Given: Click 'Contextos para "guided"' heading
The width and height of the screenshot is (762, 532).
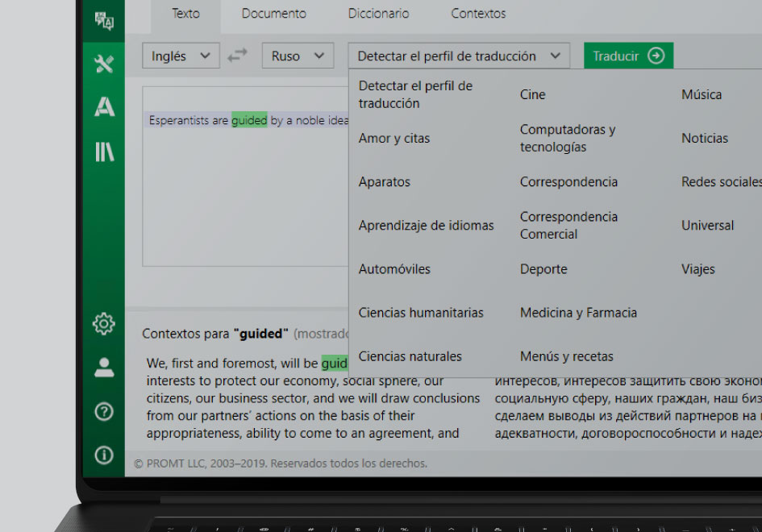Looking at the screenshot, I should (214, 334).
